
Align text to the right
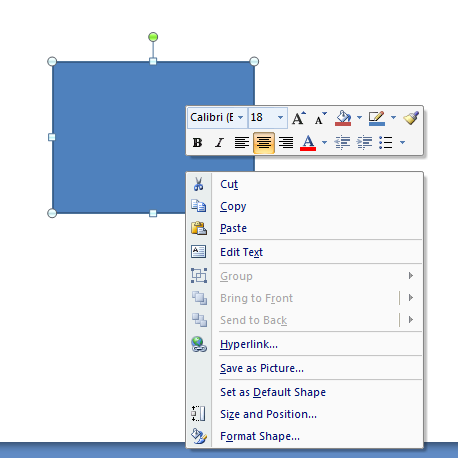pos(286,143)
